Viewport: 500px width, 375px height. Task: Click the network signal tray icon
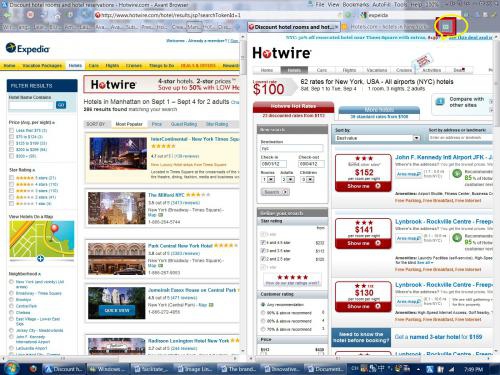coord(452,369)
